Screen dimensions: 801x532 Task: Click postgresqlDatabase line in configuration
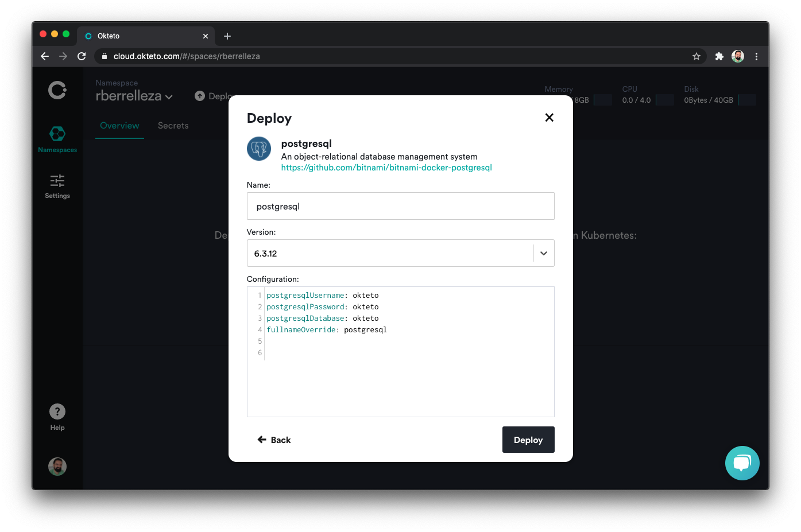click(x=323, y=319)
